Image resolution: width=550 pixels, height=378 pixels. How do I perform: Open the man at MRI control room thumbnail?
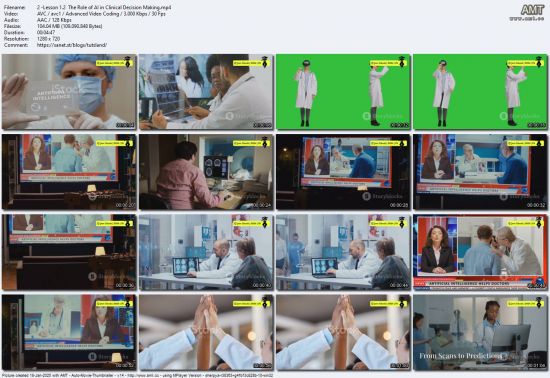206,172
